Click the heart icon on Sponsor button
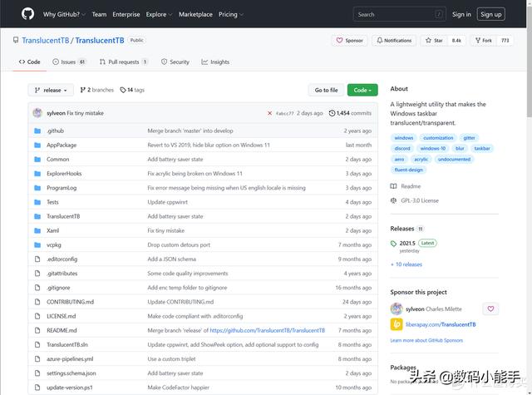 (339, 41)
